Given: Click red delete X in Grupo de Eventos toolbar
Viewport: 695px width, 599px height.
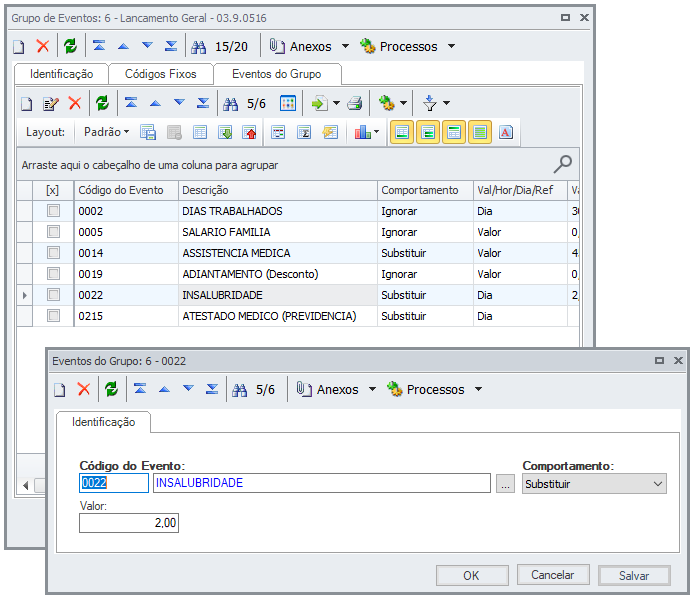Looking at the screenshot, I should [x=43, y=46].
